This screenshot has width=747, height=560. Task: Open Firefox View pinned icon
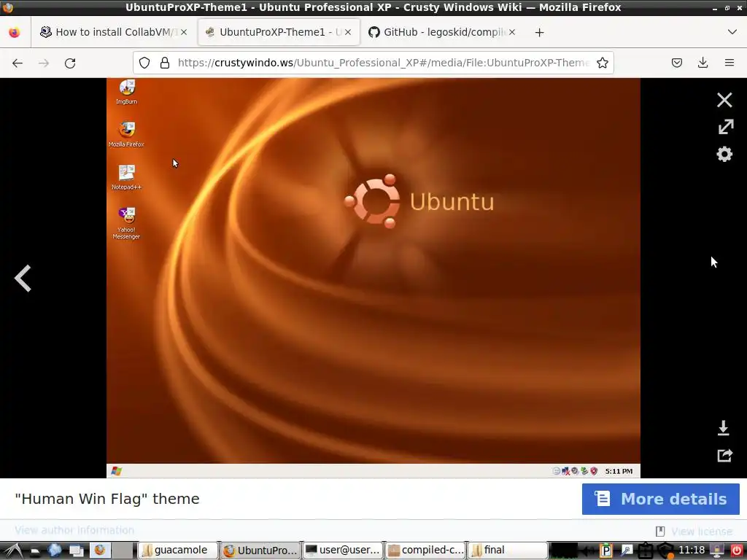15,32
